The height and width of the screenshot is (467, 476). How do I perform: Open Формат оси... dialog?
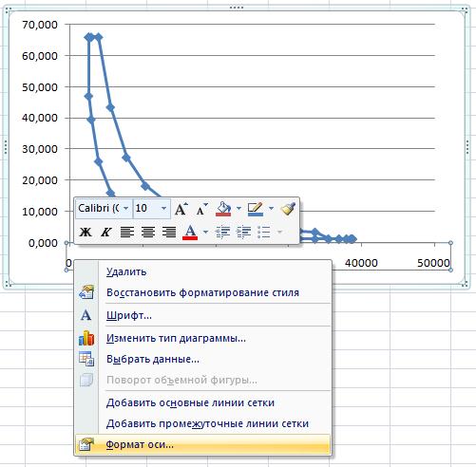point(202,444)
